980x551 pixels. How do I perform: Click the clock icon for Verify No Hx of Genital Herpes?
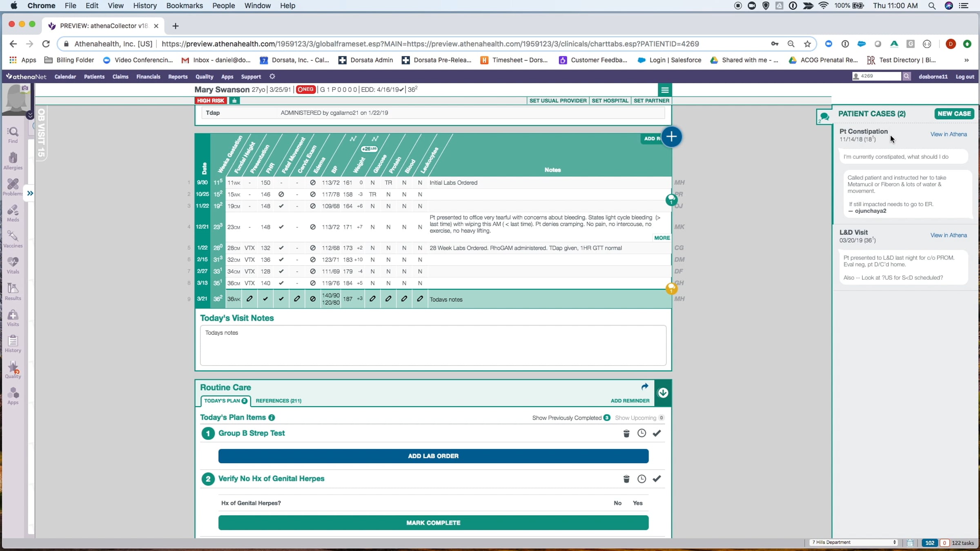(641, 479)
